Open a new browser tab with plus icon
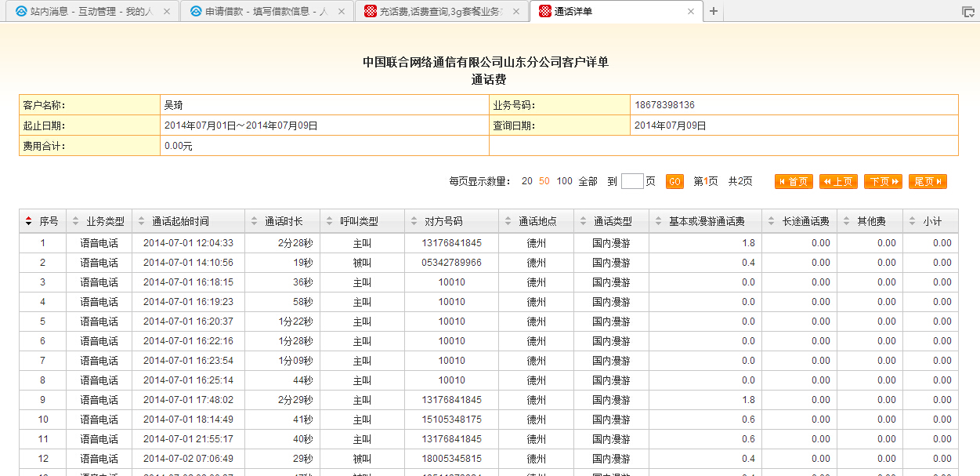Image resolution: width=980 pixels, height=476 pixels. click(713, 12)
